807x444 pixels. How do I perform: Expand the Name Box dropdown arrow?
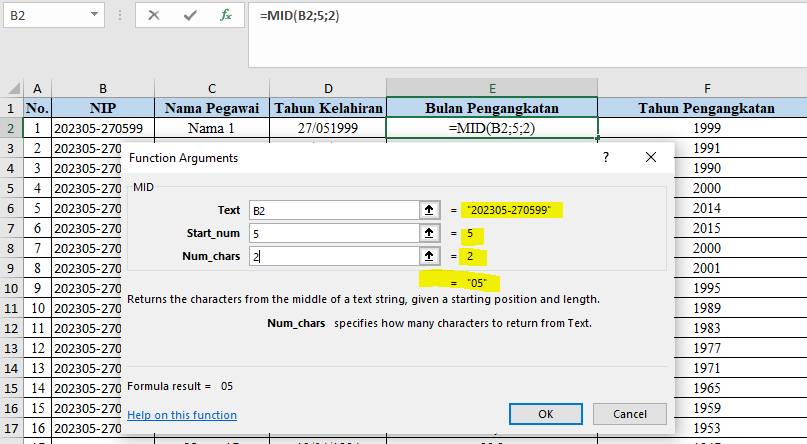click(x=94, y=15)
